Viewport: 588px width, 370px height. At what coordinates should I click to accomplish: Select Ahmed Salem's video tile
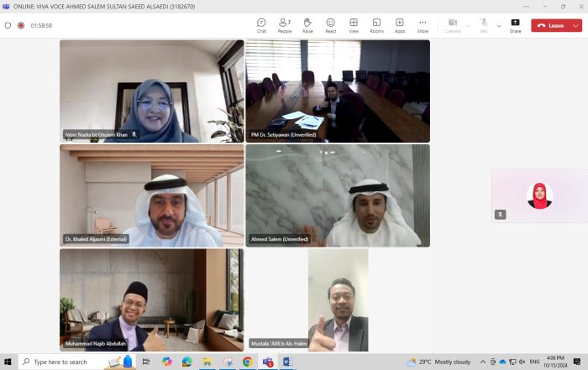tap(337, 195)
